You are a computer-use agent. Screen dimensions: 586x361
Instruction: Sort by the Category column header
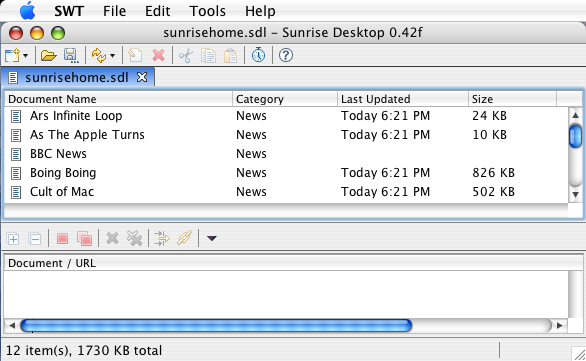coord(285,99)
